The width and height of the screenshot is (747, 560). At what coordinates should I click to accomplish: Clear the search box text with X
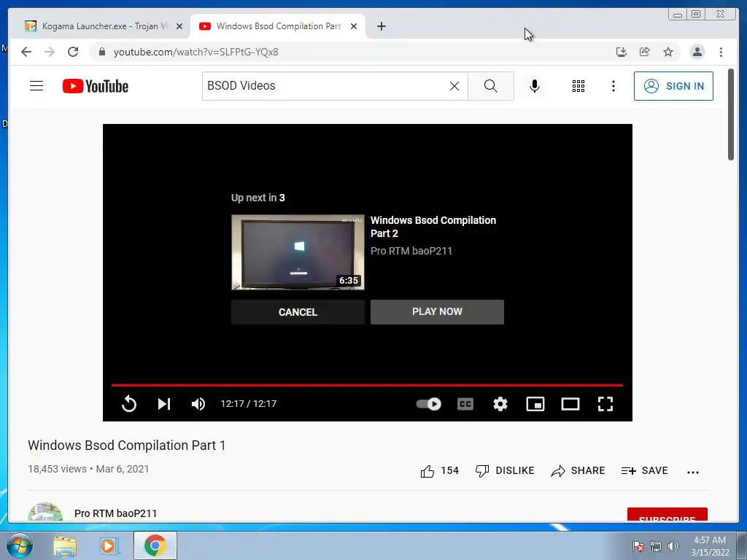[x=454, y=86]
